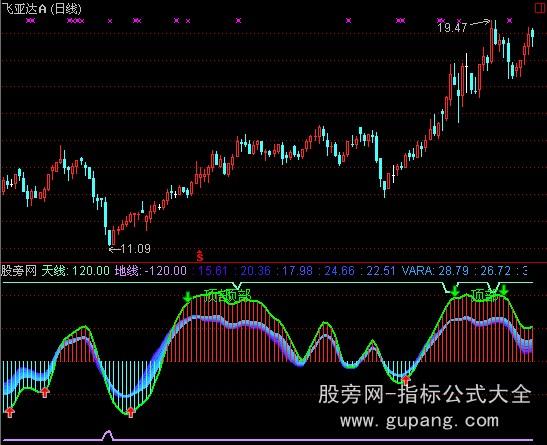The height and width of the screenshot is (445, 547).
Task: Select the 飞亚达A (日线) chart title
Action: click(x=42, y=8)
